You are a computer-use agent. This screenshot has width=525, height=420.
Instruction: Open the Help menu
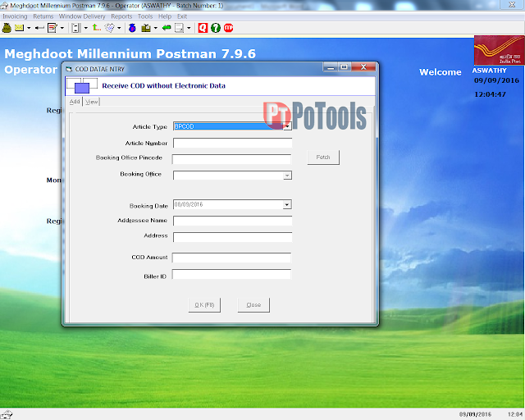tap(165, 16)
